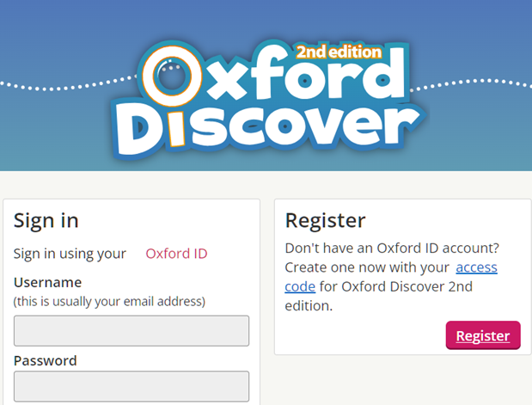Click dotted line left of the logo
The width and height of the screenshot is (532, 405).
(68, 84)
